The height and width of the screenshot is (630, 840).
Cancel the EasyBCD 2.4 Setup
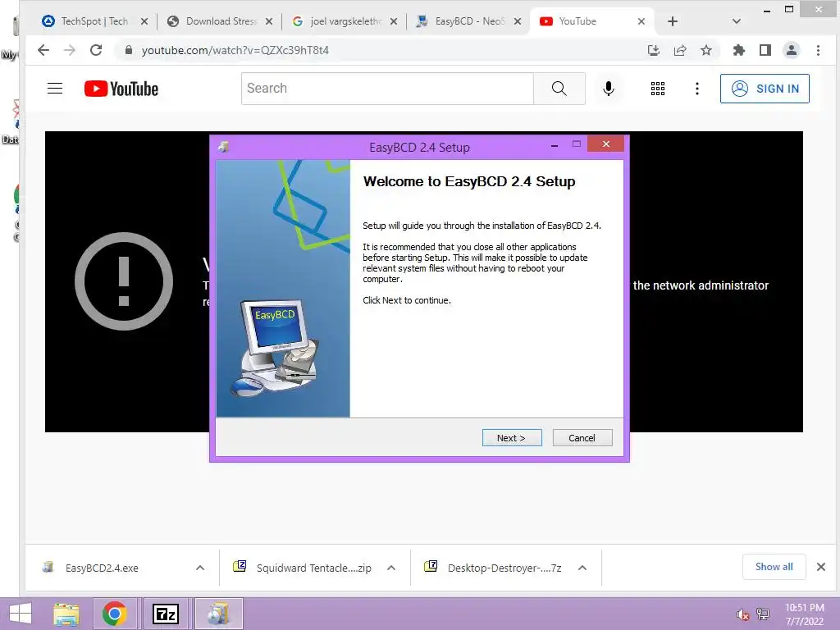pyautogui.click(x=582, y=438)
